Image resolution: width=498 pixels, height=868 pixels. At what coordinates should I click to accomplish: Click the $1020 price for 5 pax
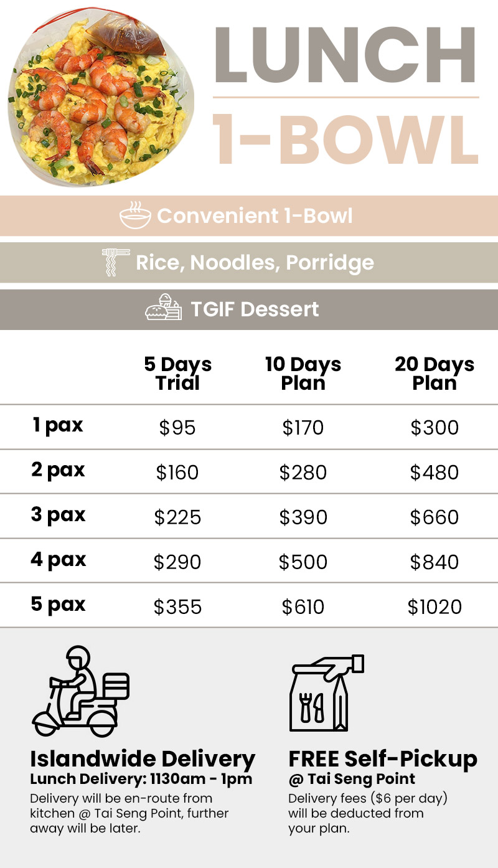tap(435, 607)
